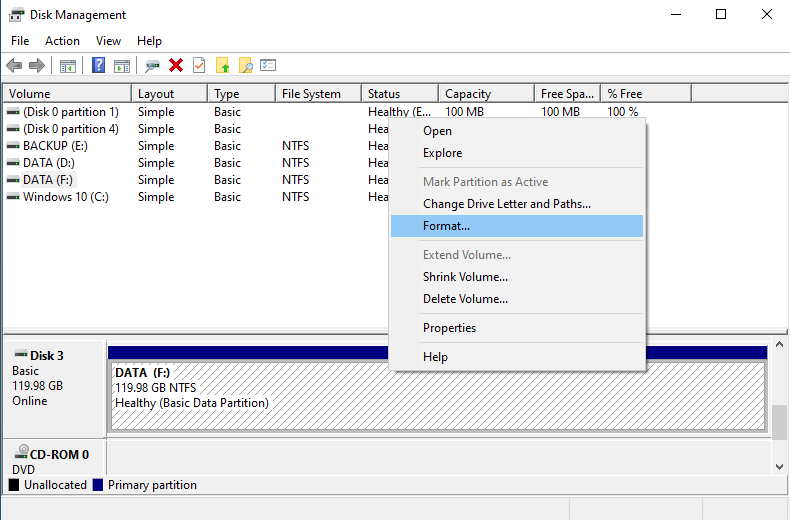Click the Disk 3 drive icon
790x520 pixels.
tap(21, 354)
